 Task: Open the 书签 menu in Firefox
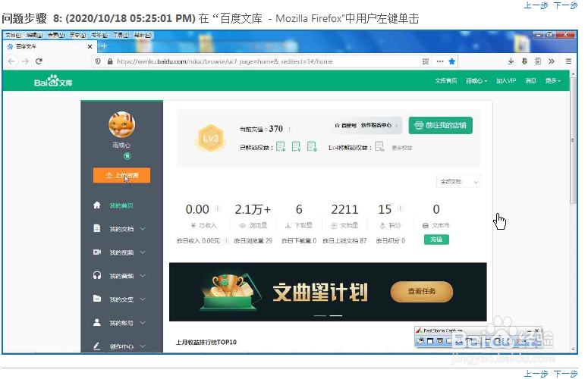[x=99, y=35]
